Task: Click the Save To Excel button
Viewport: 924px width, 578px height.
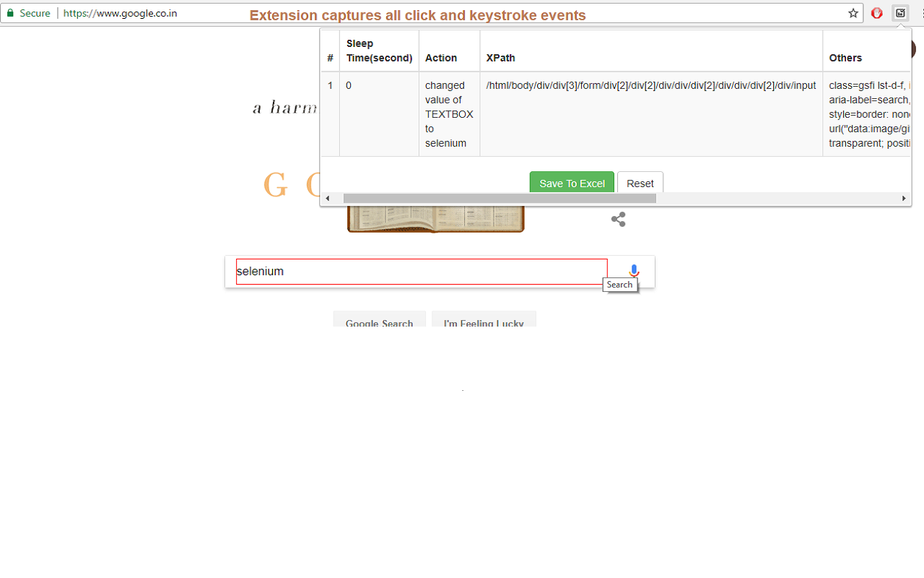Action: tap(572, 183)
